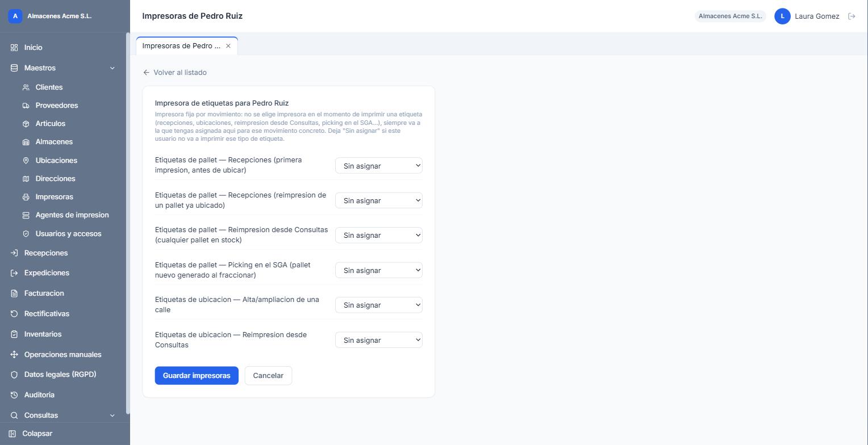
Task: Open dropdown for Recepciones primera impresion printer
Action: (x=379, y=166)
